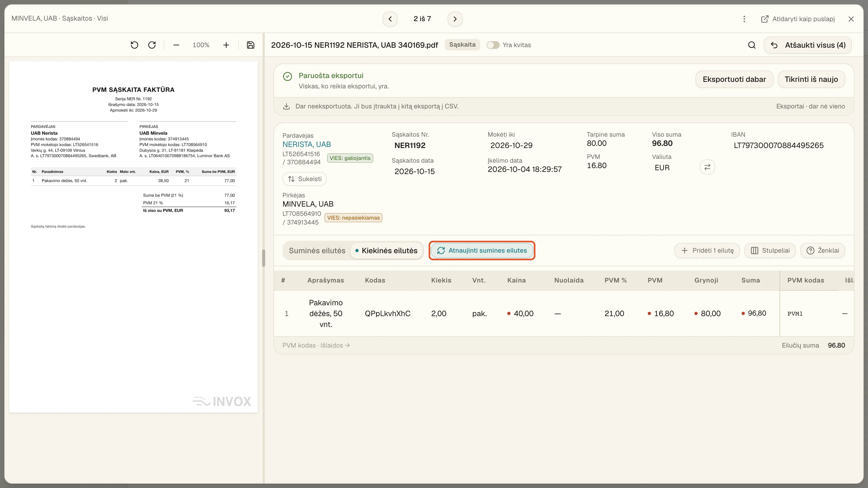Open the seller link 'NERISTA, UAB'

[x=307, y=145]
